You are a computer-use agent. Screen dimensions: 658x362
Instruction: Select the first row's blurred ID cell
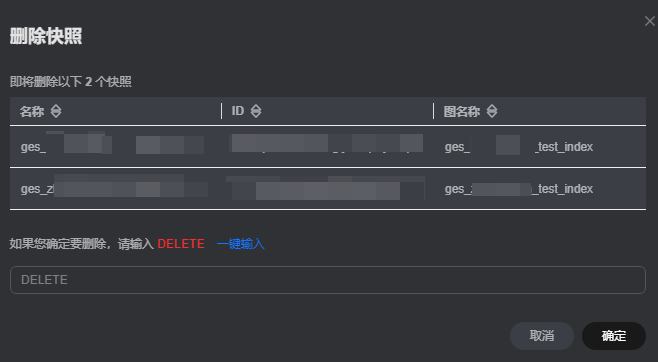[x=327, y=143]
